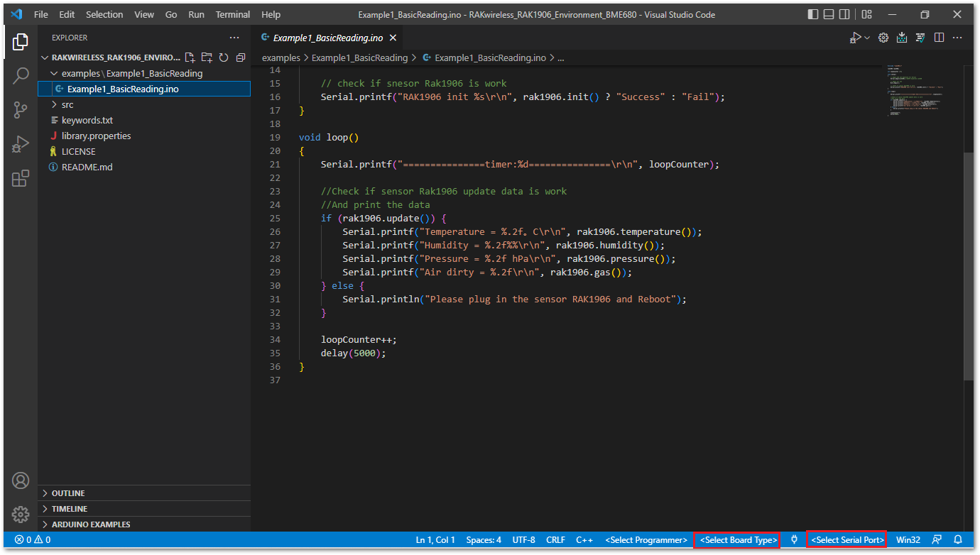Collapse examples\Example1_BasicReading folder
This screenshot has width=980, height=555.
pos(144,73)
